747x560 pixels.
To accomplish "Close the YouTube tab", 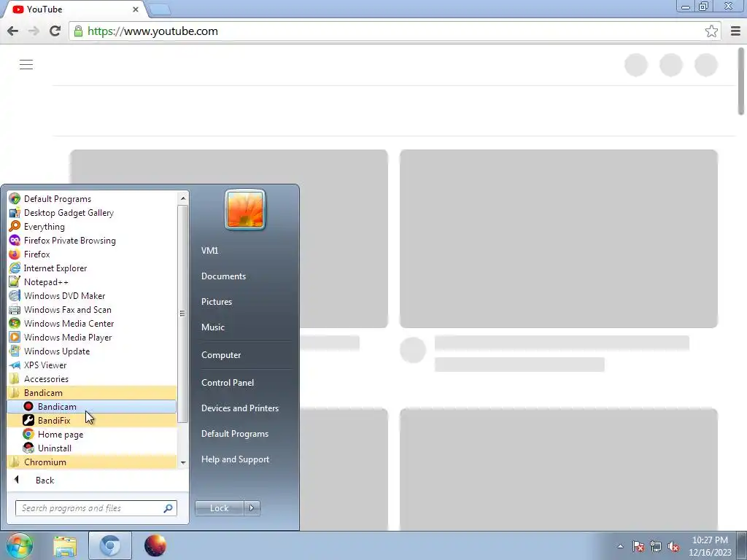I will click(x=135, y=9).
